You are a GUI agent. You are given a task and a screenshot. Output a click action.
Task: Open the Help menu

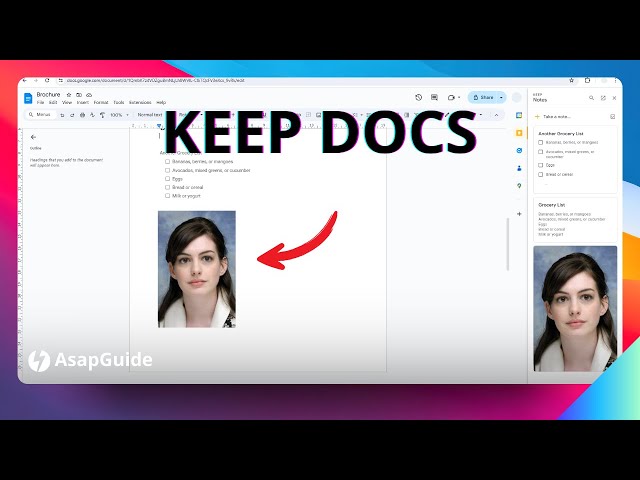[161, 102]
